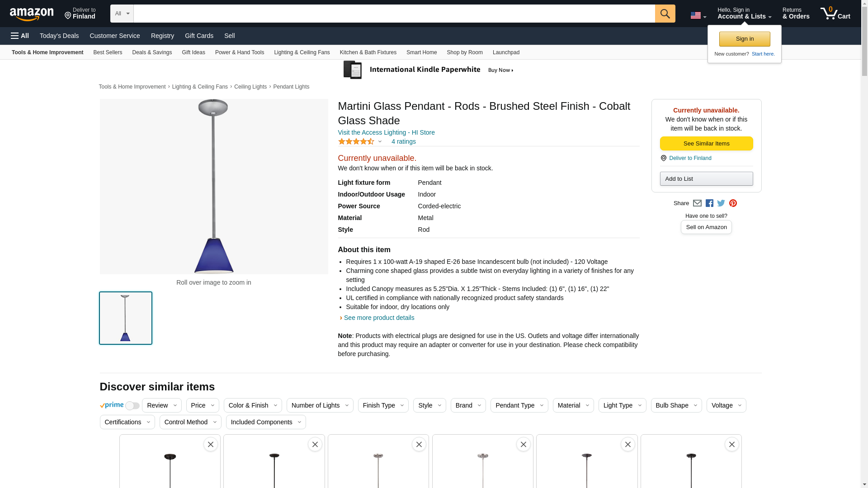Share product via email icon

(x=697, y=203)
